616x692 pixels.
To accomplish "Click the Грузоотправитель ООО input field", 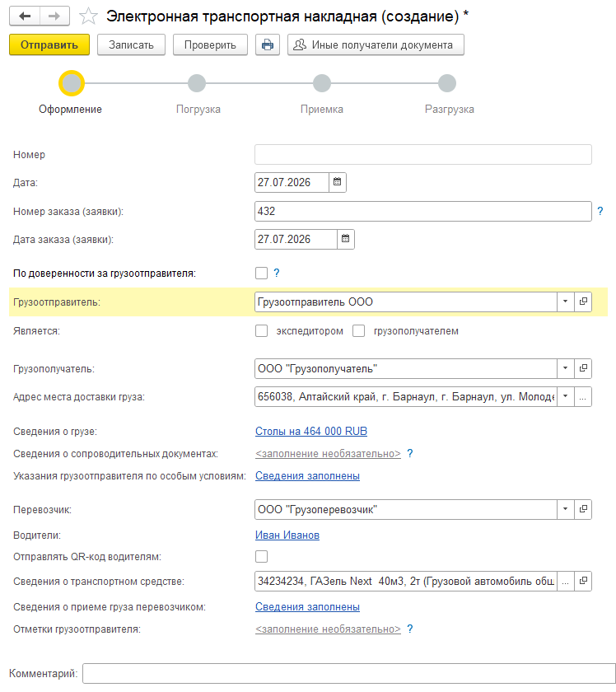I will [x=406, y=302].
